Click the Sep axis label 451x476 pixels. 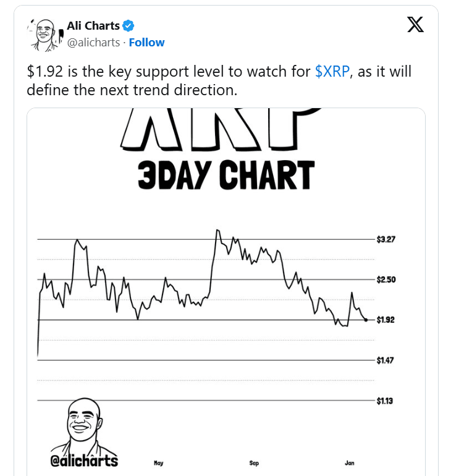click(x=254, y=463)
